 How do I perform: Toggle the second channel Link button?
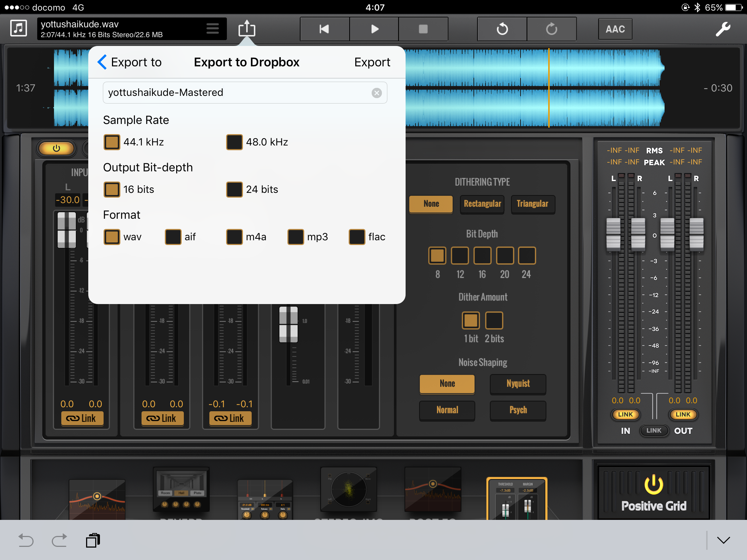tap(162, 419)
